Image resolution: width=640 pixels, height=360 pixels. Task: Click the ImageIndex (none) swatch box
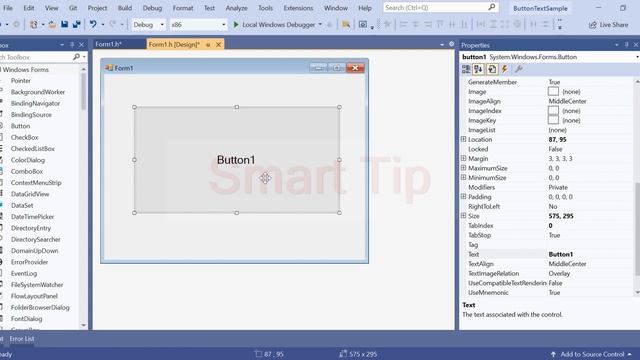pos(553,111)
